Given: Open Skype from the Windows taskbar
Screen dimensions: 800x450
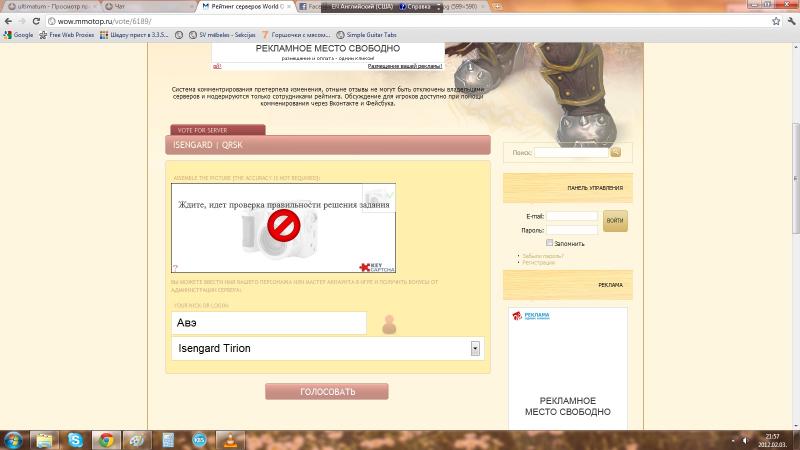Looking at the screenshot, I should pyautogui.click(x=75, y=439).
